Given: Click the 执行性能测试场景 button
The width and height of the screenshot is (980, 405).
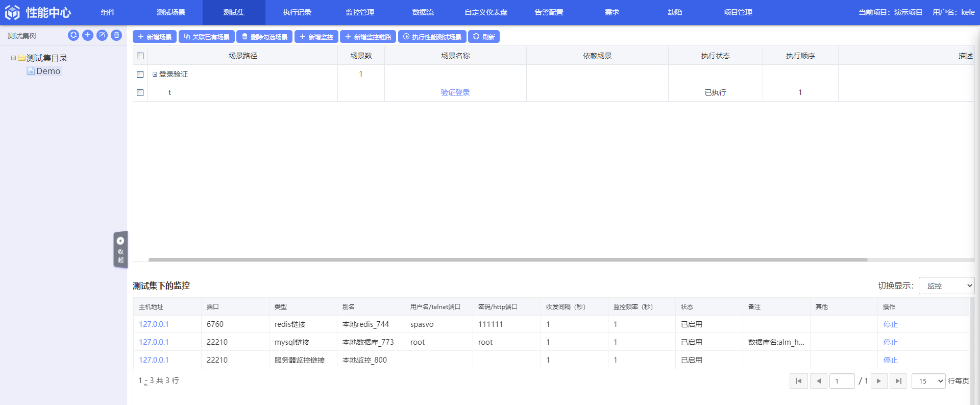Looking at the screenshot, I should (432, 37).
